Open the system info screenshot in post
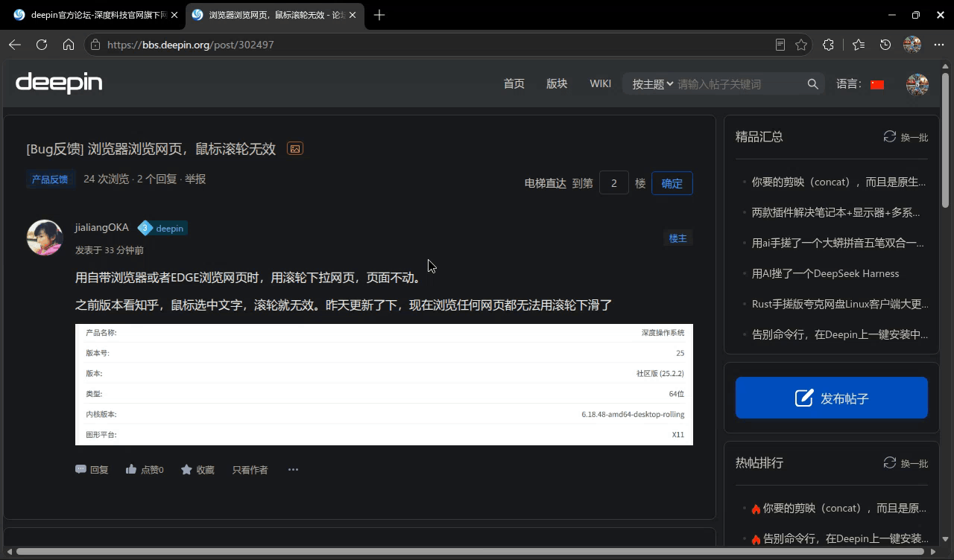This screenshot has height=560, width=954. (x=384, y=384)
